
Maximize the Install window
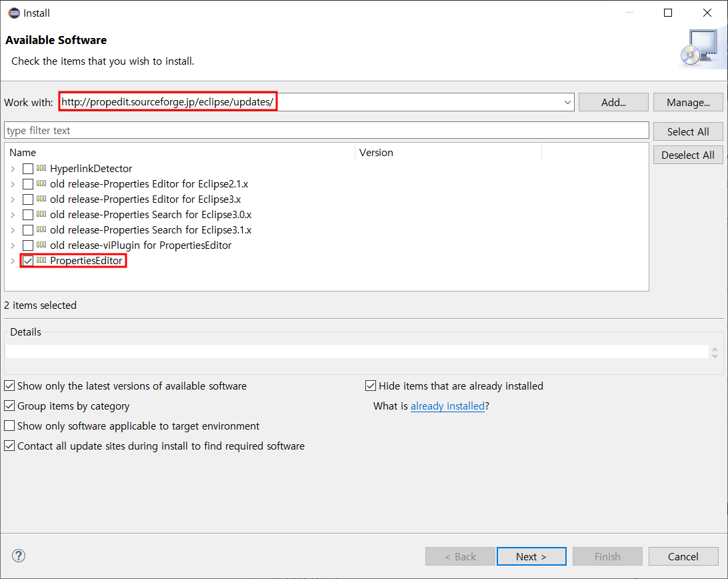[x=667, y=13]
